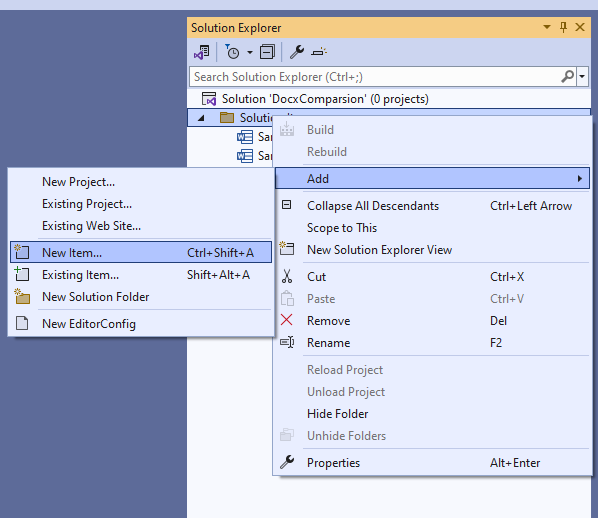The width and height of the screenshot is (598, 518).
Task: Open the Add submenu entry
Action: coord(432,178)
